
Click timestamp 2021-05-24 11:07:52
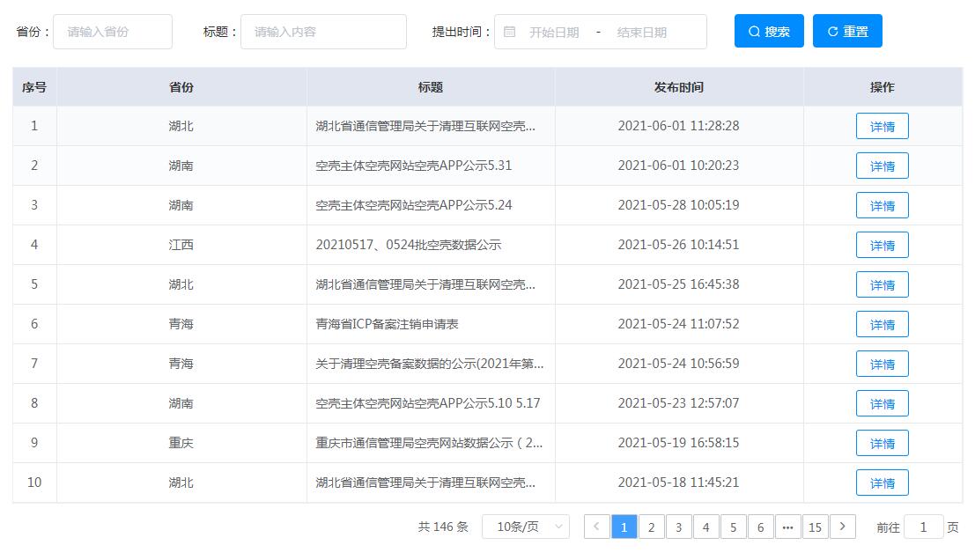[678, 324]
